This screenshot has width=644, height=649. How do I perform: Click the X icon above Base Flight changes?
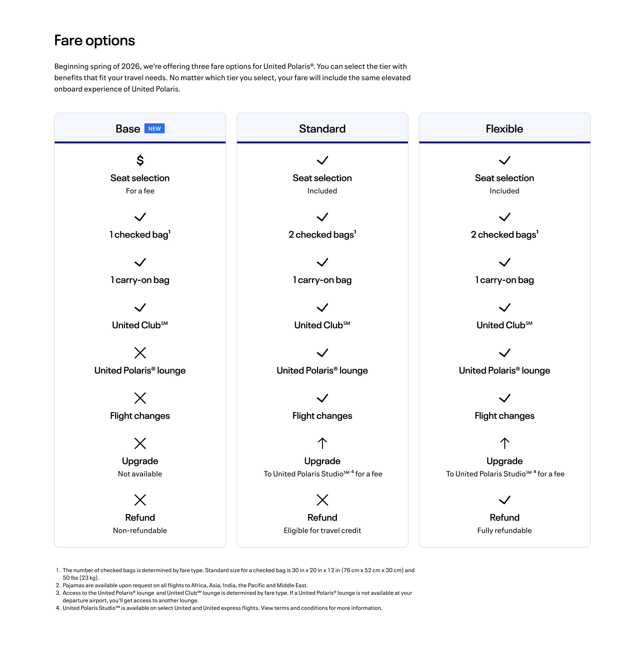point(140,398)
